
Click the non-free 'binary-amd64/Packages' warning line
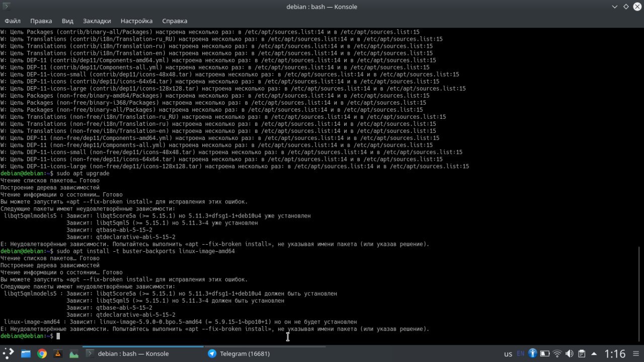[x=215, y=95]
